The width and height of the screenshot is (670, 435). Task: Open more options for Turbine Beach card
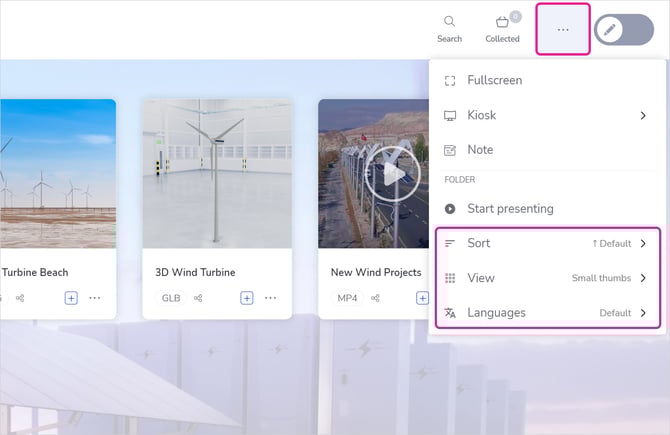[x=94, y=298]
